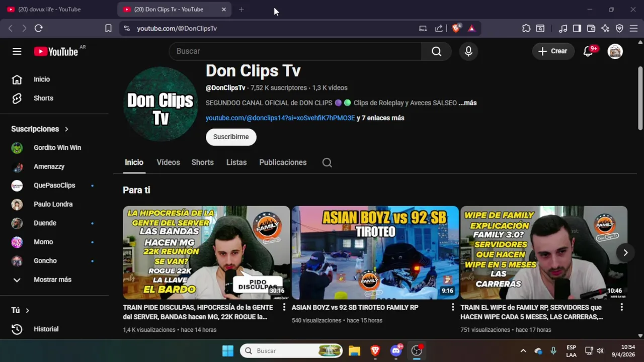This screenshot has height=362, width=644.
Task: Open options menu for TRAIN EL WIPE video
Action: pyautogui.click(x=621, y=307)
